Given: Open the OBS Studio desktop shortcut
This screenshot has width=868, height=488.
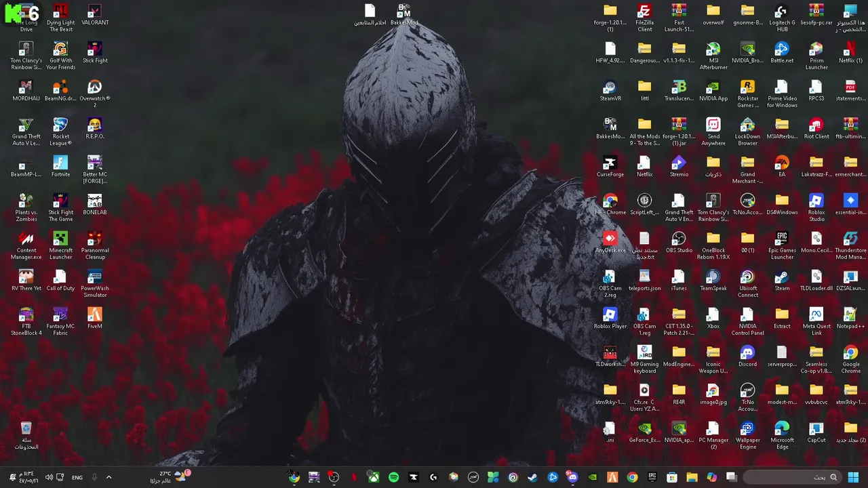Looking at the screenshot, I should coord(679,243).
